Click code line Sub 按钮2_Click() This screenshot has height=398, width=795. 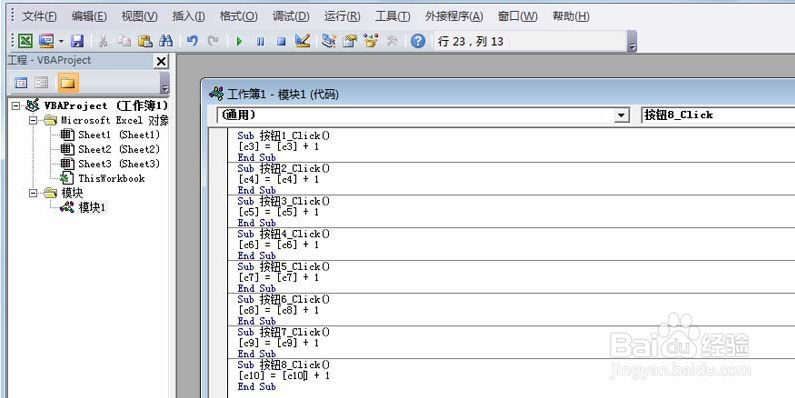coord(283,168)
